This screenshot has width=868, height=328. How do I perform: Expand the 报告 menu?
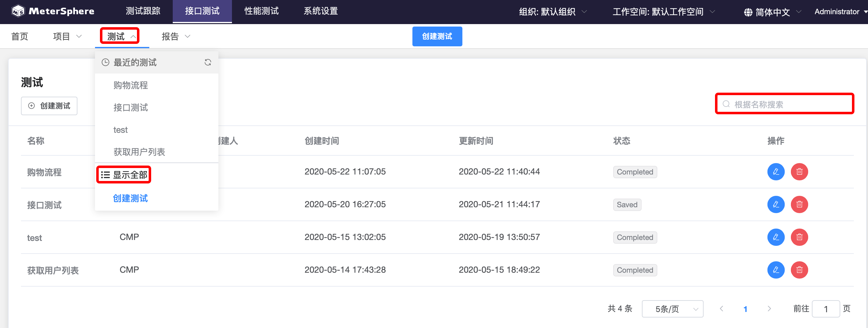tap(176, 36)
